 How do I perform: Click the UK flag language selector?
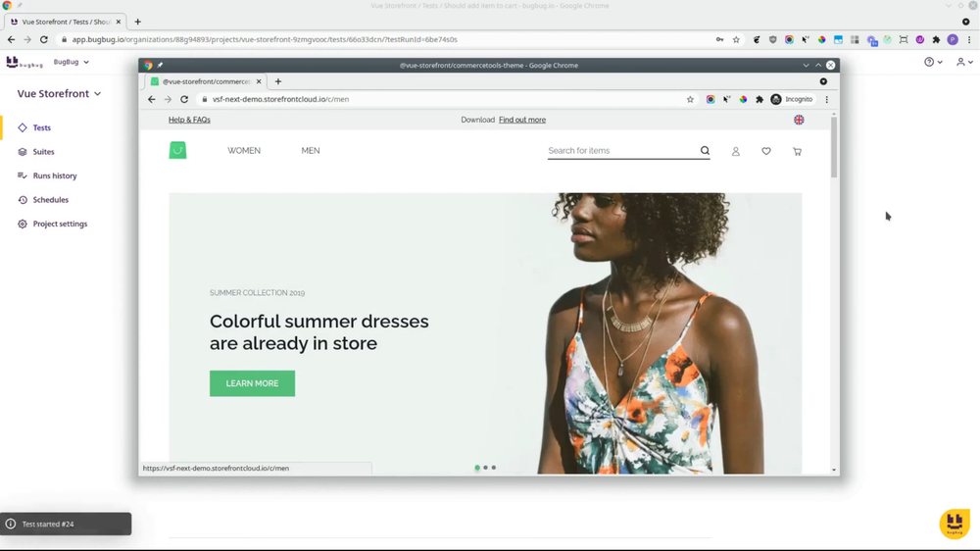pyautogui.click(x=799, y=120)
